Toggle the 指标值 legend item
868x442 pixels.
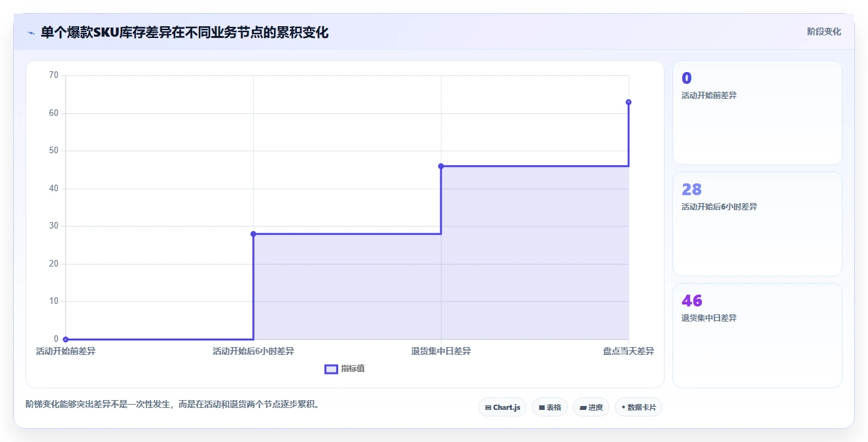click(x=345, y=369)
